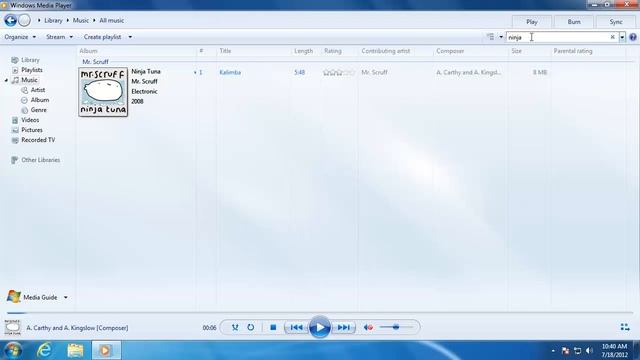Toggle Mute speaker icon
This screenshot has width=640, height=360.
pos(368,327)
